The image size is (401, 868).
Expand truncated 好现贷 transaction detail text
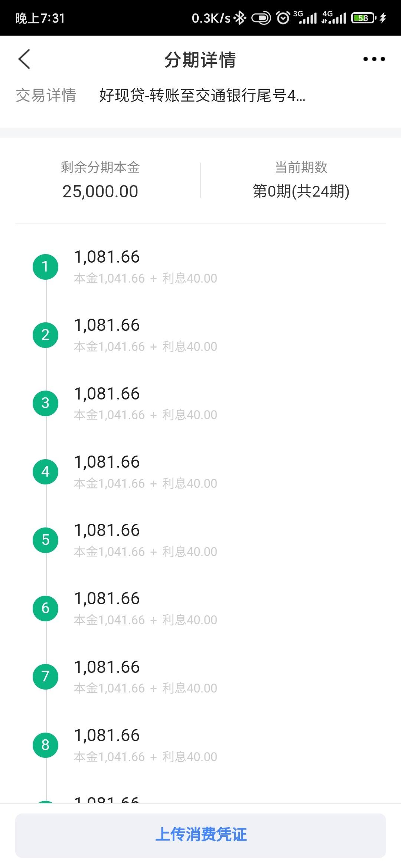click(202, 96)
